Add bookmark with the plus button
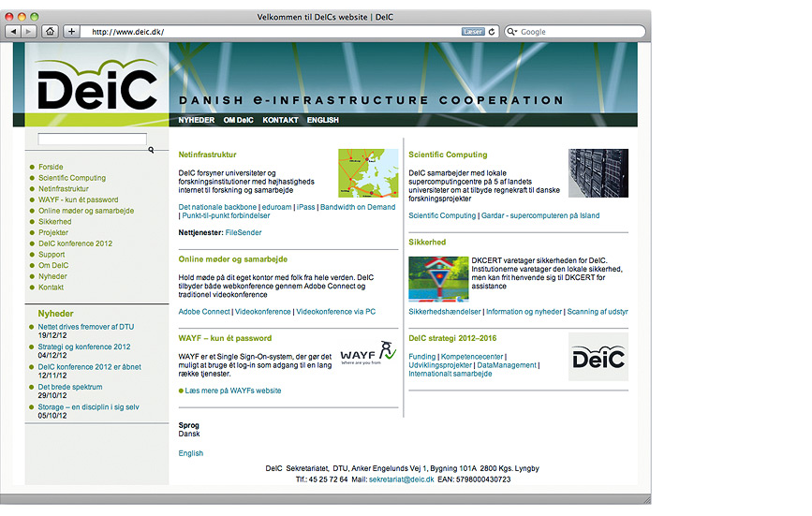 (71, 32)
